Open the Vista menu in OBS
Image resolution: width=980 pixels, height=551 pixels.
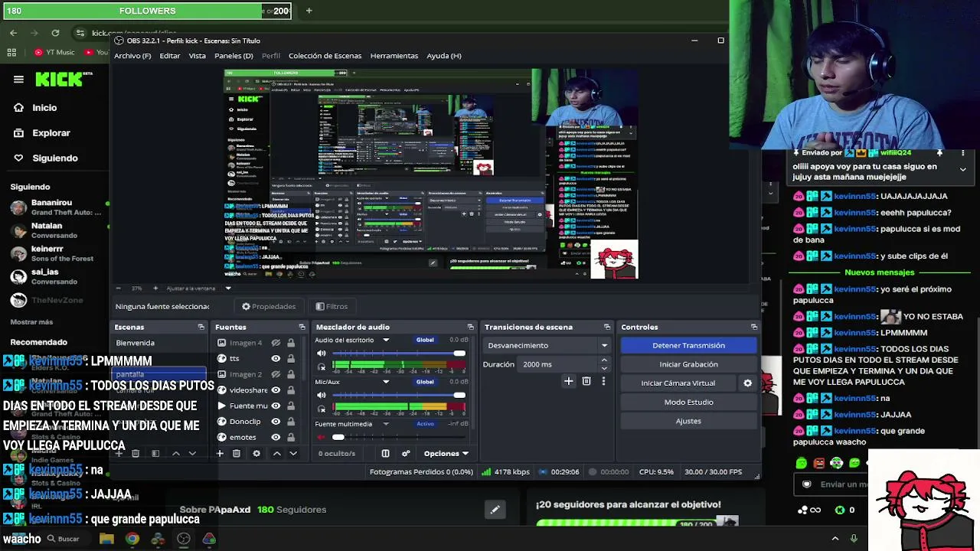pyautogui.click(x=198, y=56)
